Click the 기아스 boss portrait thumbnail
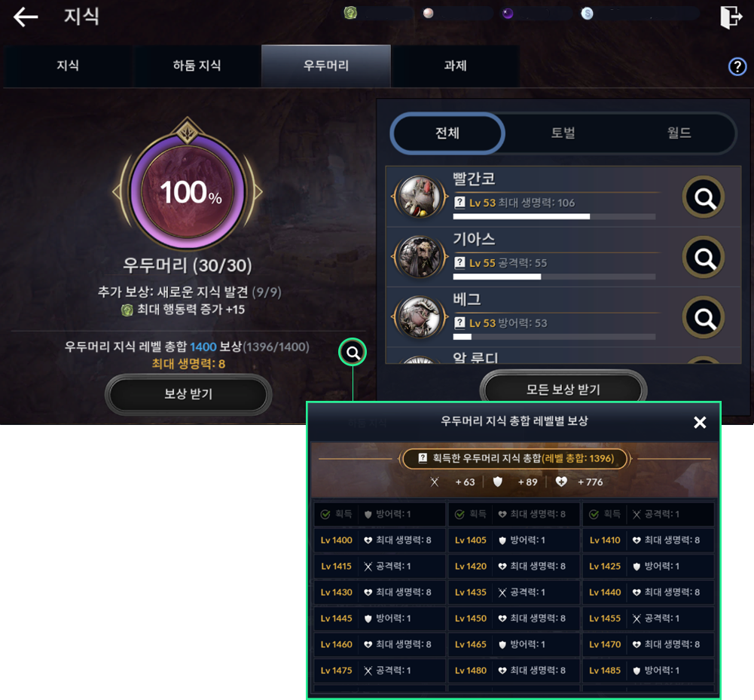 click(x=420, y=257)
